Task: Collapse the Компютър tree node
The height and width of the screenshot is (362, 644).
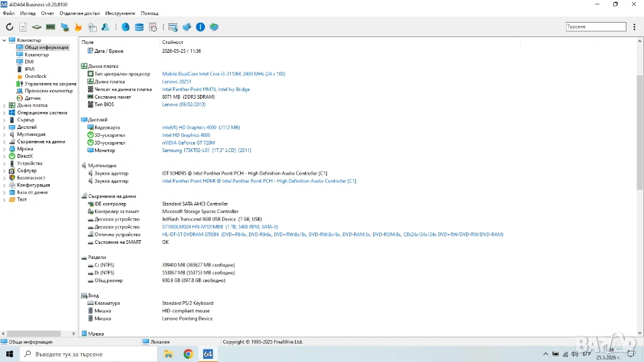Action: [4, 40]
